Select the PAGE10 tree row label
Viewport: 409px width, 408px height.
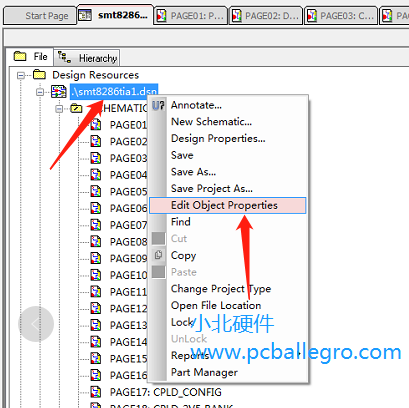click(128, 275)
